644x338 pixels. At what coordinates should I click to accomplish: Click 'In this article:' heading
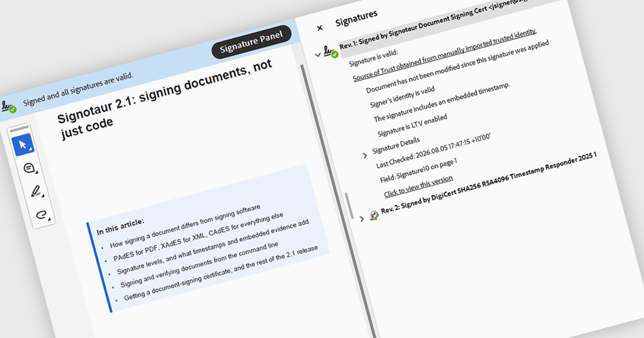point(120,227)
